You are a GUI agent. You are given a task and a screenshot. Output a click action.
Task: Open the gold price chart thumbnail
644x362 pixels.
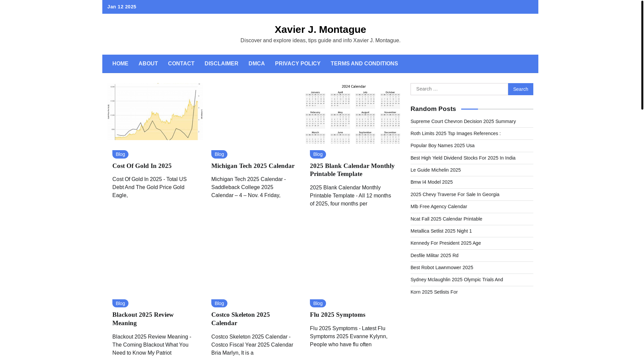click(x=155, y=112)
